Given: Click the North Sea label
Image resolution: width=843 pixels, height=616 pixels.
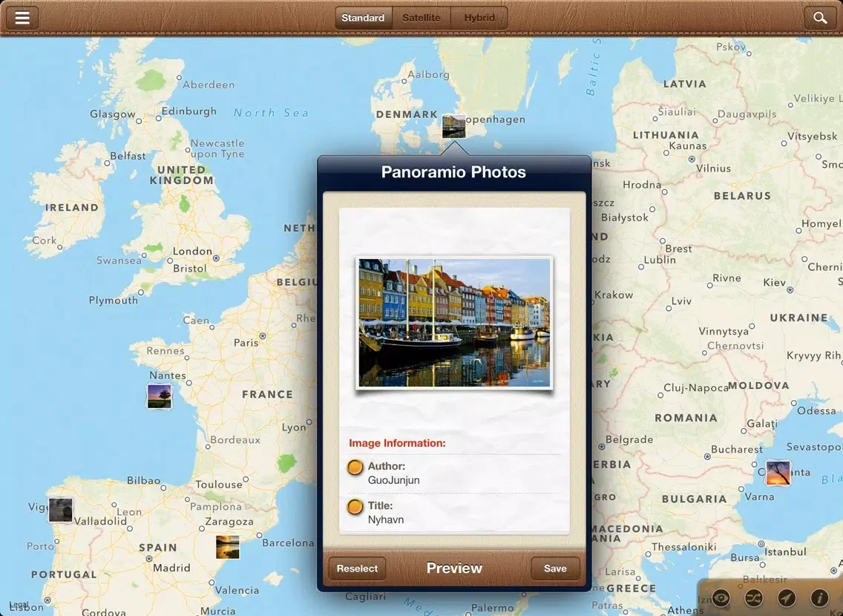Looking at the screenshot, I should 271,112.
